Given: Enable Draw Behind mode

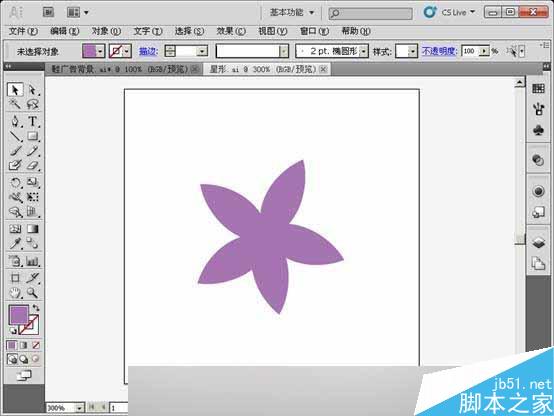Looking at the screenshot, I should (x=24, y=359).
